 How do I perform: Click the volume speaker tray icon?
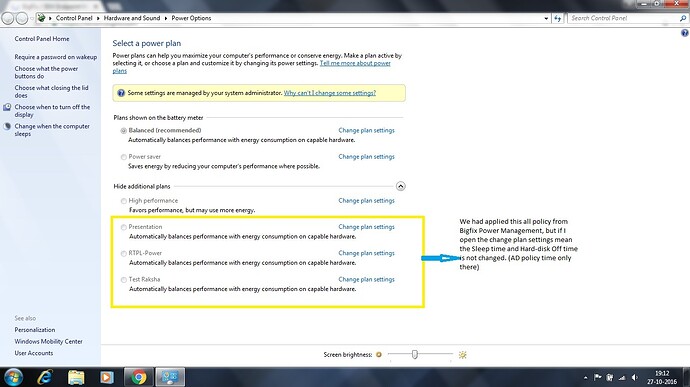[x=635, y=377]
